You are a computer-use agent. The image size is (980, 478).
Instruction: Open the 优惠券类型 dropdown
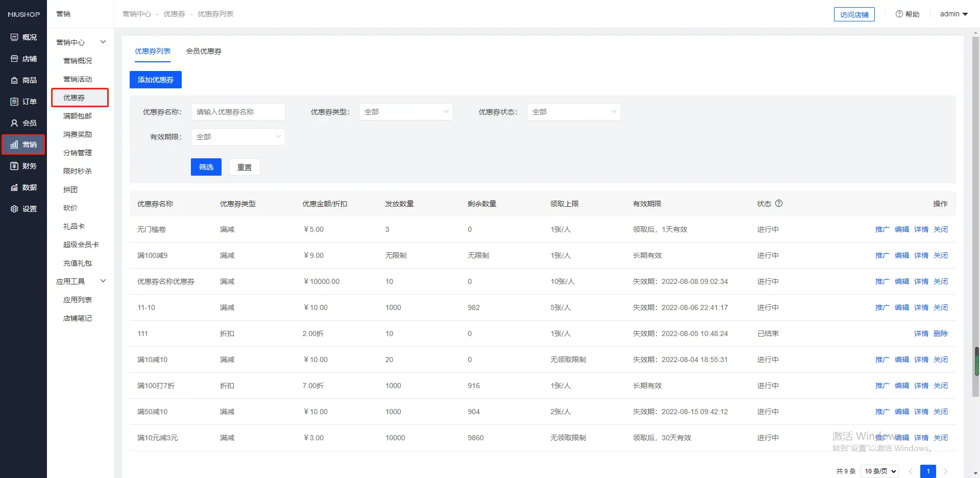[406, 112]
